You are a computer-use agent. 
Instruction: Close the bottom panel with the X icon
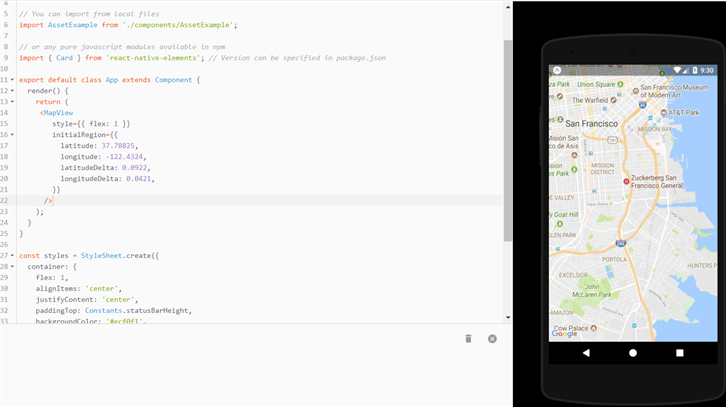click(492, 339)
